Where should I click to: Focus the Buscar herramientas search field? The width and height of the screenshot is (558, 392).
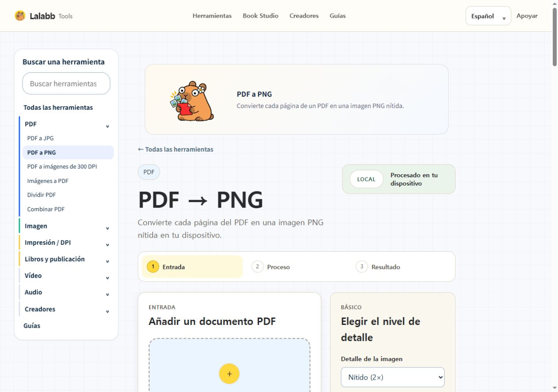click(x=66, y=83)
